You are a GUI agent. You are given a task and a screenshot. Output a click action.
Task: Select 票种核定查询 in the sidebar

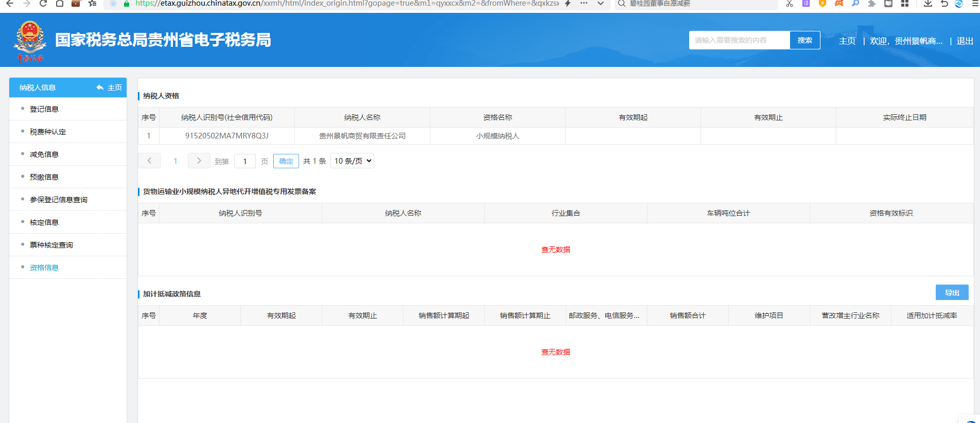(x=51, y=245)
